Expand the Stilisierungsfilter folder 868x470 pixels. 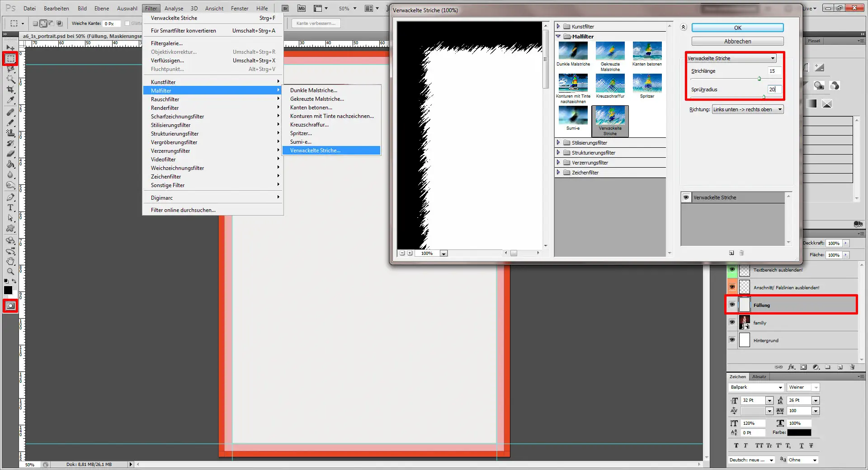(x=559, y=142)
